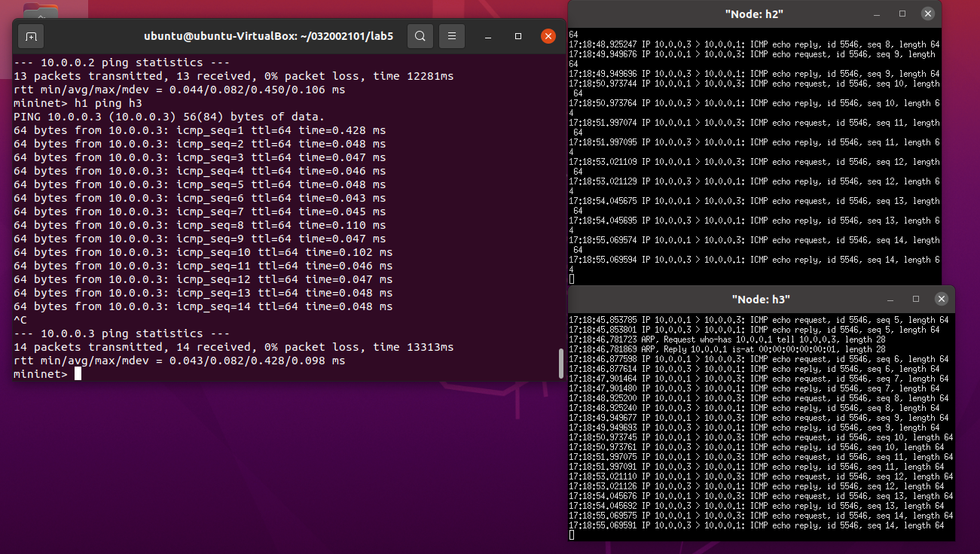Click the h2 line starting "17:18:48.925247"
Screen dimensions: 980x554
point(754,44)
